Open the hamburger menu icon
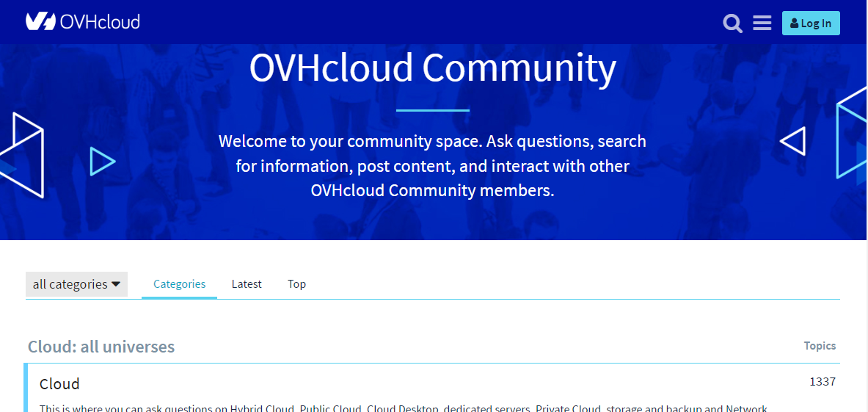This screenshot has width=868, height=412. tap(762, 24)
